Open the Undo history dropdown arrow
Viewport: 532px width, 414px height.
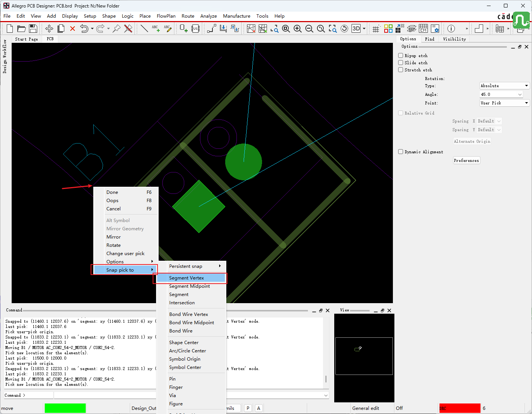(x=92, y=29)
